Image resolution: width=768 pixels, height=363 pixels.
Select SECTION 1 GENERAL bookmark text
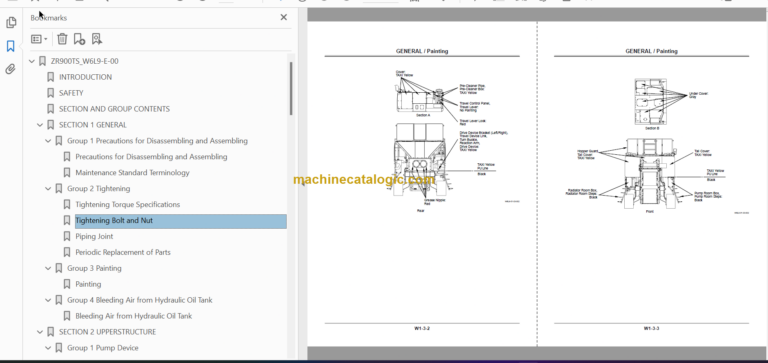pos(93,125)
